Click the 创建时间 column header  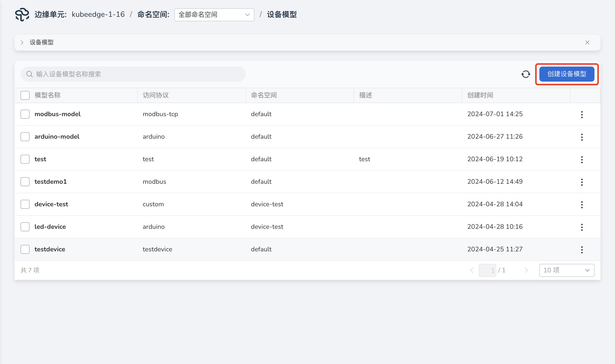tap(480, 95)
